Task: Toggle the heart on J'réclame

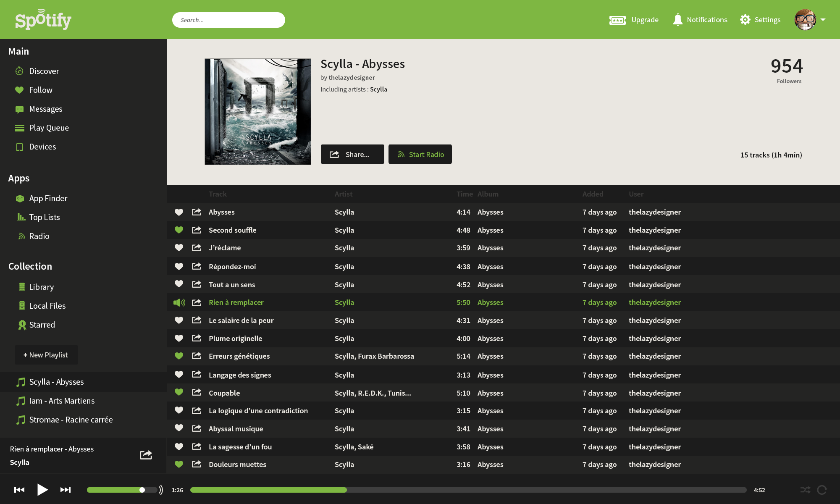Action: click(179, 247)
